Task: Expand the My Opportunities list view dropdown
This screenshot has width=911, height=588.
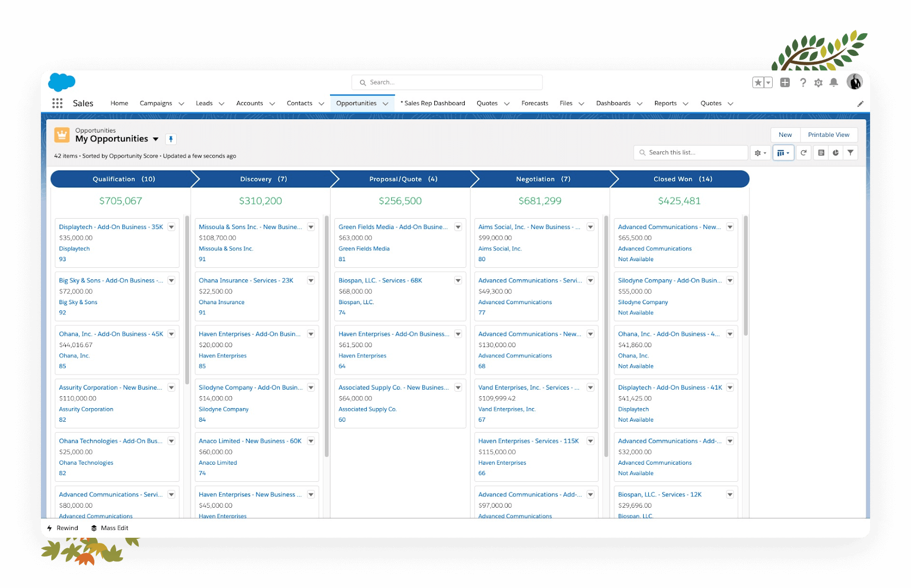Action: point(155,139)
